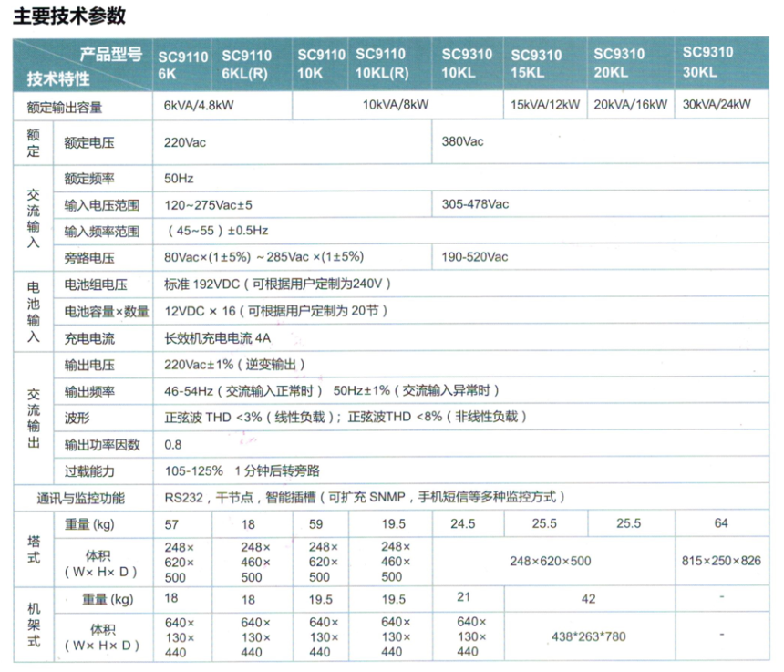Screen dimensions: 784x672
Task: Select the tower weight value 24.5
Action: [x=463, y=523]
